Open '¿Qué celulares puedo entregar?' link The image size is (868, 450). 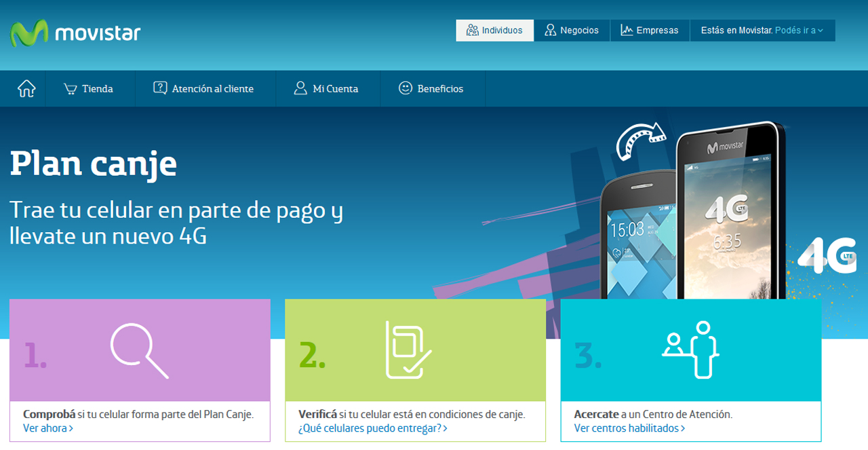tap(373, 428)
